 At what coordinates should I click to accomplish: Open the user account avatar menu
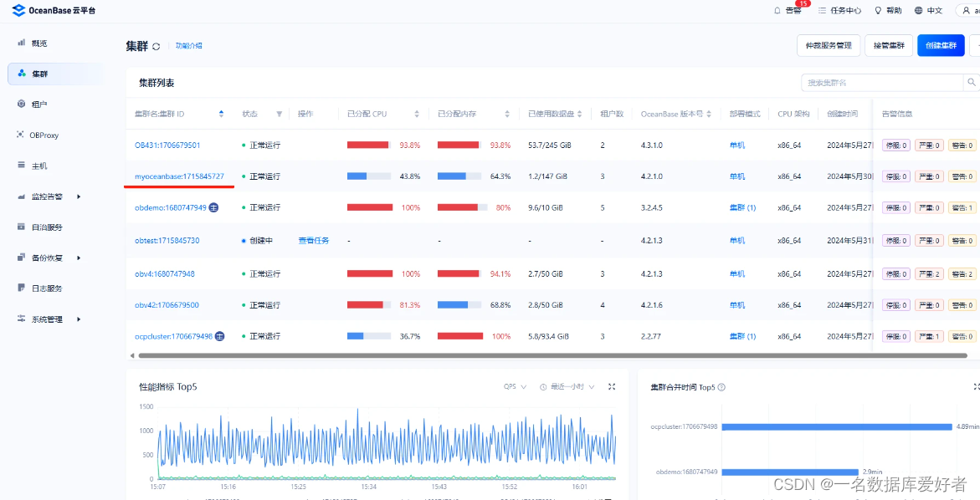967,11
